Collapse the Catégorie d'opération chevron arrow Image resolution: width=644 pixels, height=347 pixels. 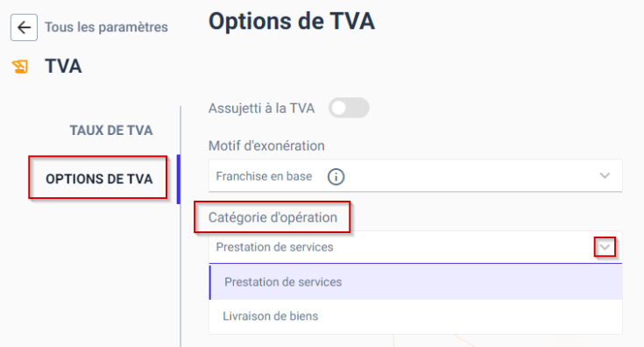[605, 247]
